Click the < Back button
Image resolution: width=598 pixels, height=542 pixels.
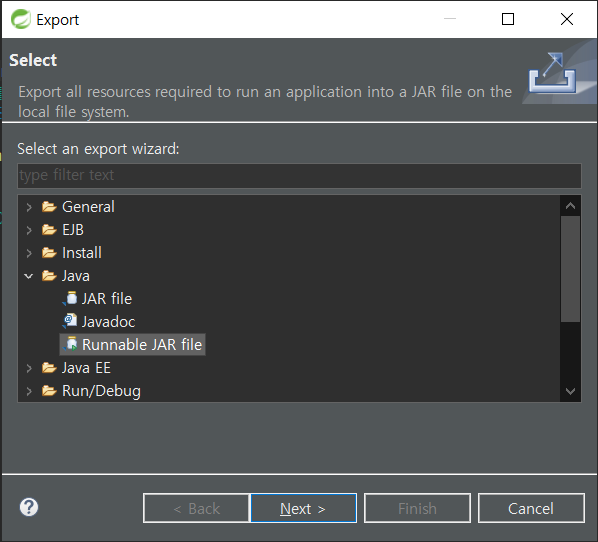tap(196, 508)
